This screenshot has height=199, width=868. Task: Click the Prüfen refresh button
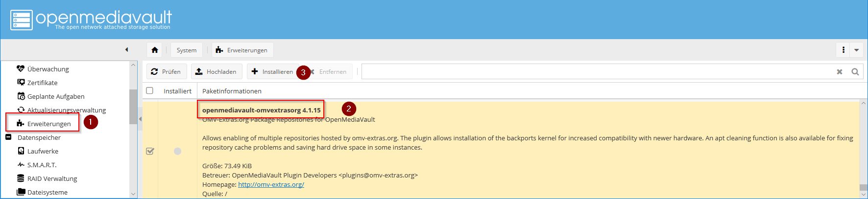click(166, 72)
